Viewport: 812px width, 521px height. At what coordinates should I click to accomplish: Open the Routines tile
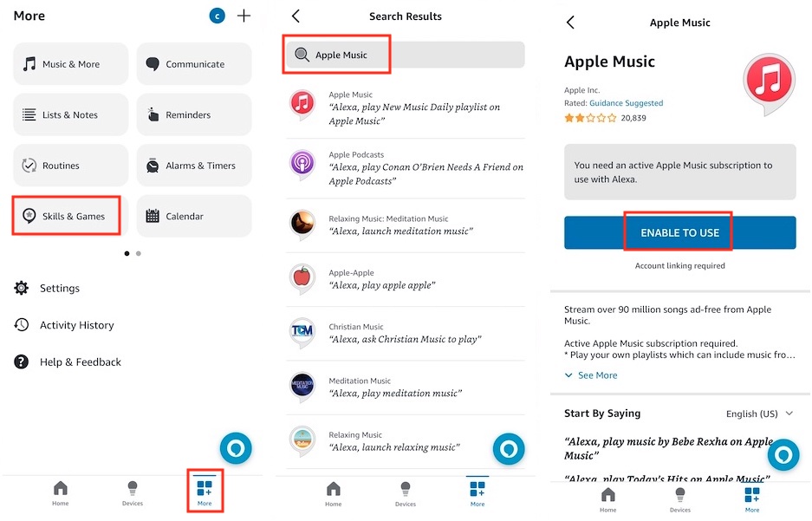point(70,166)
